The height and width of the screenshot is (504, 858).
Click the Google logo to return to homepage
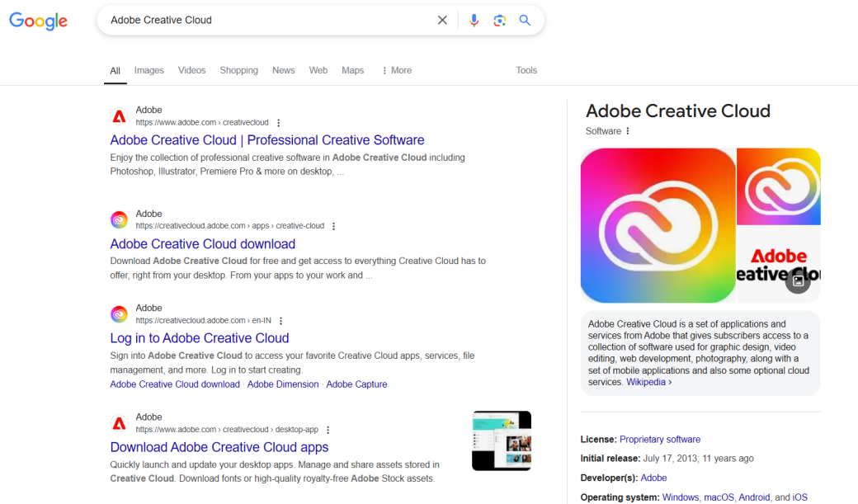coord(38,21)
